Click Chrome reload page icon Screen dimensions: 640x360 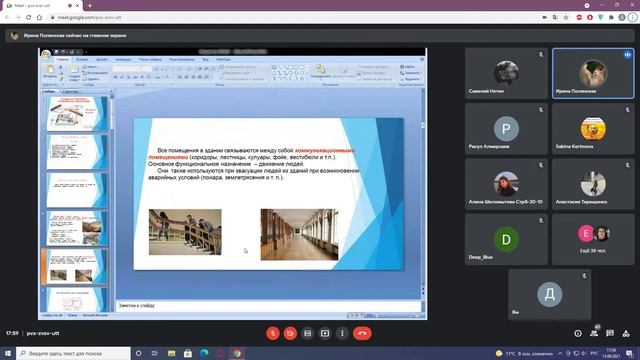tap(29, 18)
